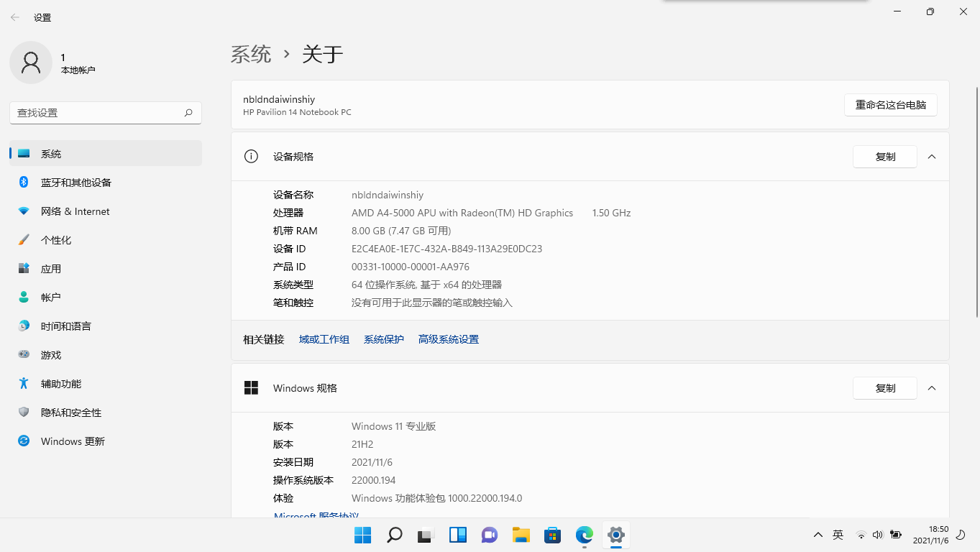Switch input language via 英 indicator
This screenshot has width=980, height=552.
838,535
